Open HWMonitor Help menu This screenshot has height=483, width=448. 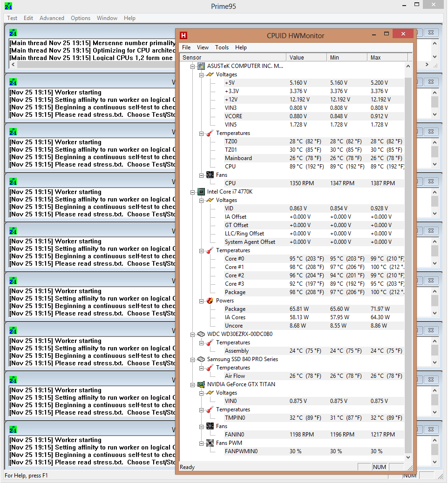(x=241, y=47)
